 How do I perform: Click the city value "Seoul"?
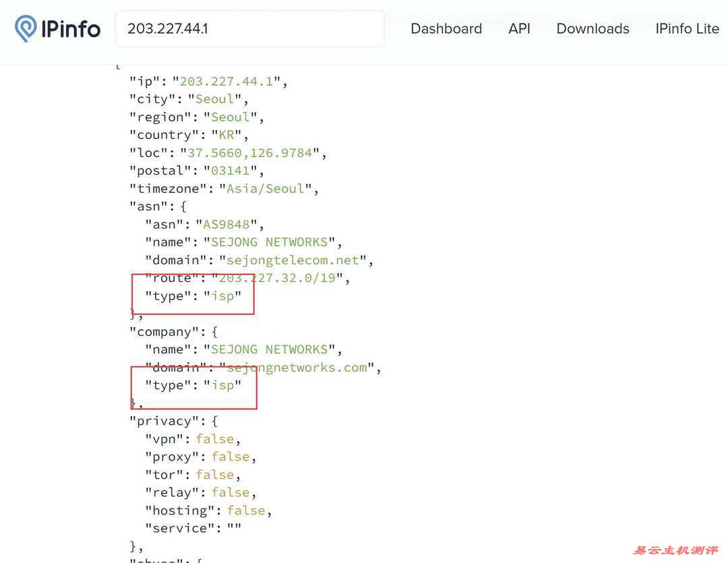(x=214, y=99)
